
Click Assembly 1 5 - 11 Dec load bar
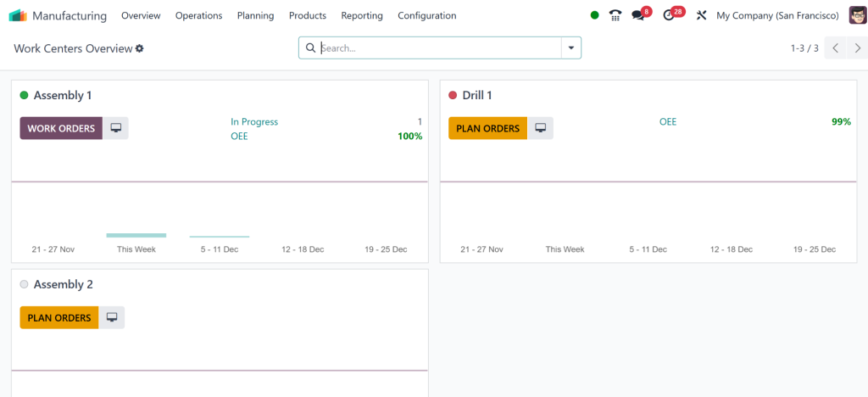[x=220, y=237]
